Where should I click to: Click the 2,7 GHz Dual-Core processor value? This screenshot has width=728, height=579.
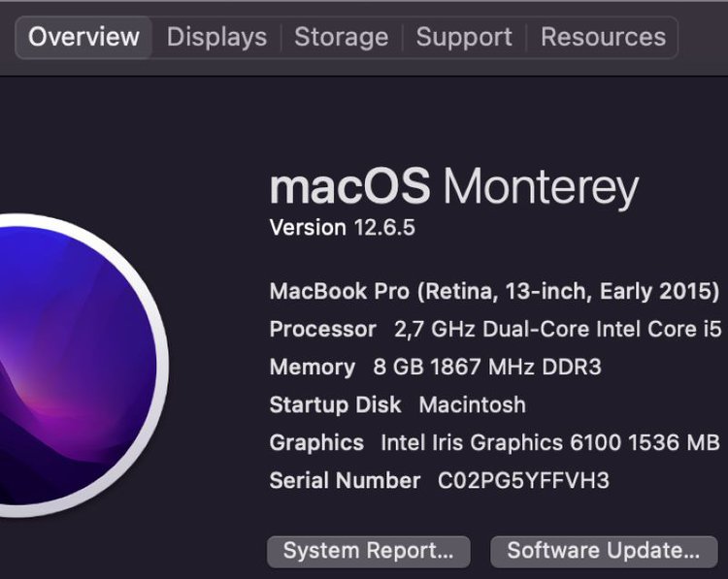(x=557, y=330)
